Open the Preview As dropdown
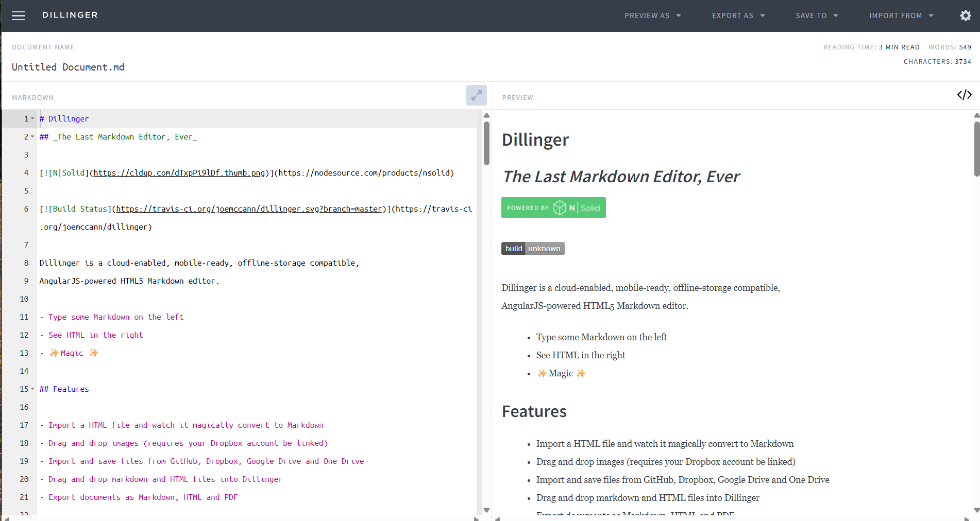Screen dimensions: 980x521 653,15
